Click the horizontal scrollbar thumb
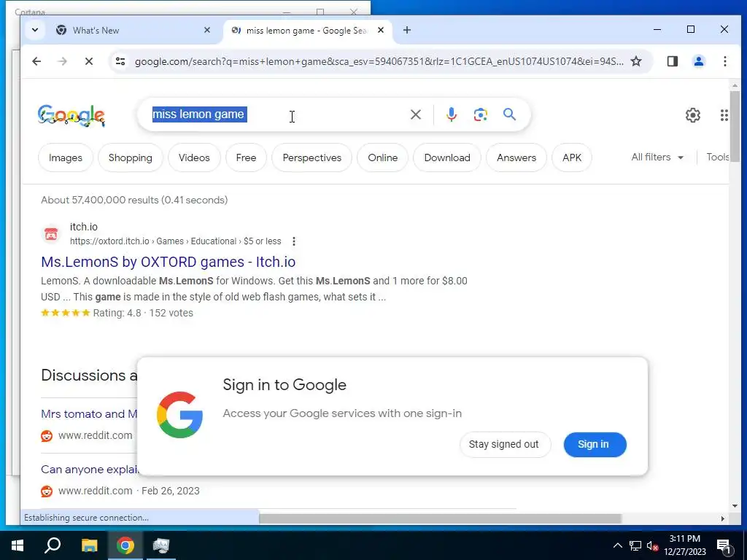Image resolution: width=747 pixels, height=560 pixels. tap(440, 518)
